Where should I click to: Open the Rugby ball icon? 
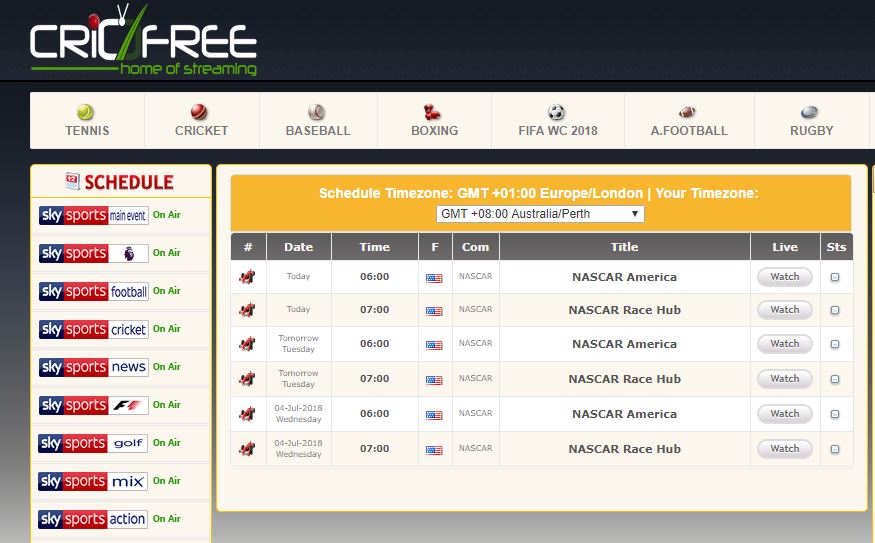point(809,112)
